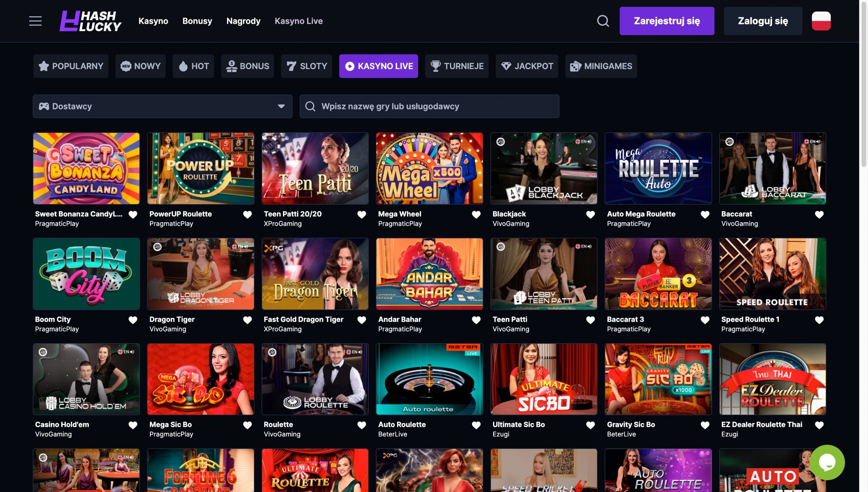This screenshot has height=492, width=868.
Task: Open the Polish flag language selector
Action: (x=822, y=21)
